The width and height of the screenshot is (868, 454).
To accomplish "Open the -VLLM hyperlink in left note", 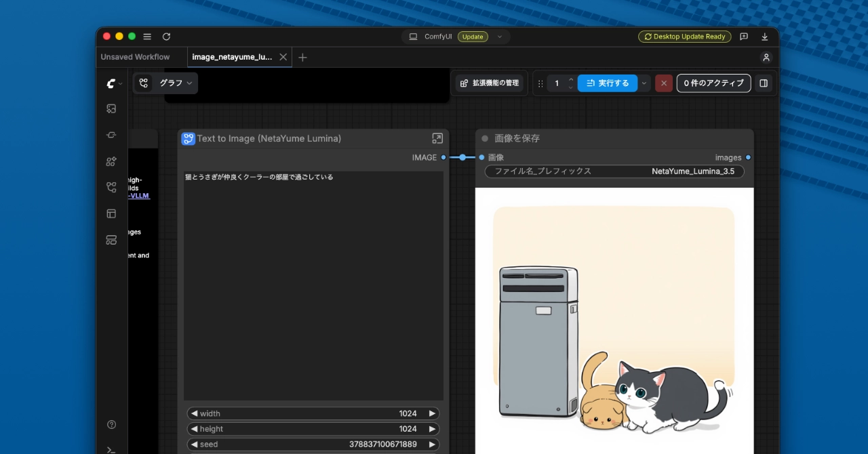I will coord(139,196).
